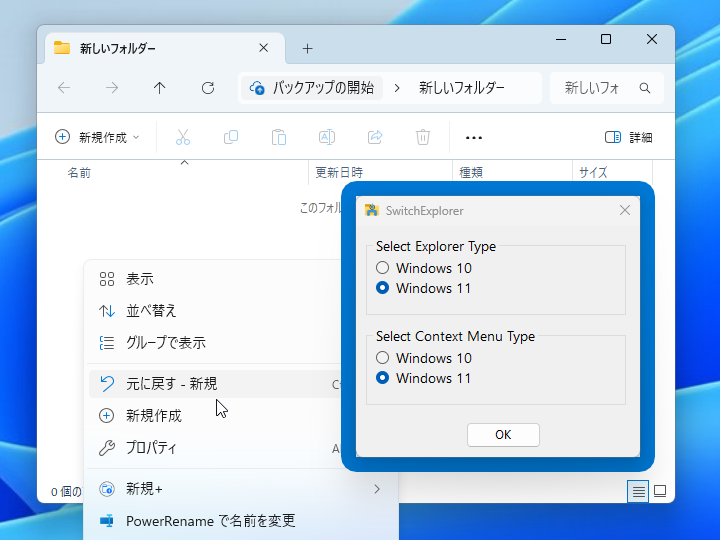Sort by the サイズ column header

coord(593,173)
